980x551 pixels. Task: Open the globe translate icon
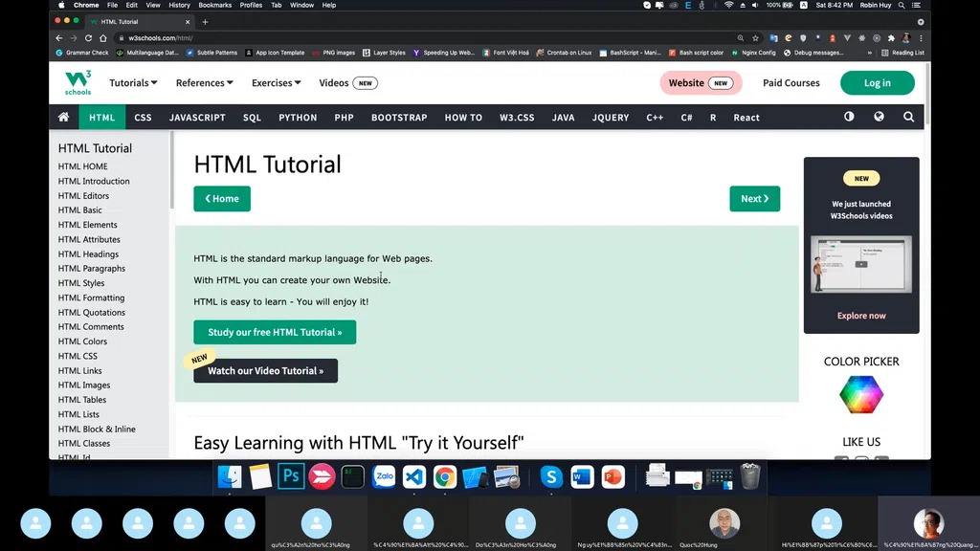[x=879, y=117]
